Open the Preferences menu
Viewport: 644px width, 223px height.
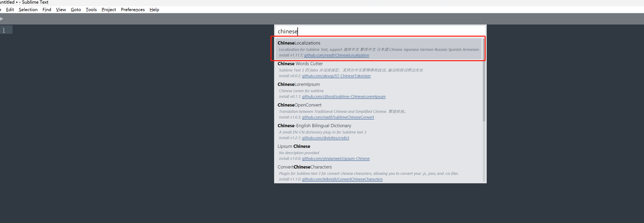(133, 10)
